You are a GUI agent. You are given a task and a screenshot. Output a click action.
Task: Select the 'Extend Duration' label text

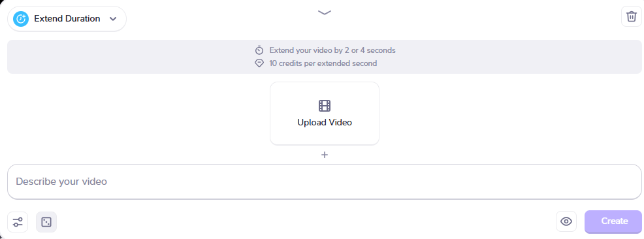[x=67, y=18]
